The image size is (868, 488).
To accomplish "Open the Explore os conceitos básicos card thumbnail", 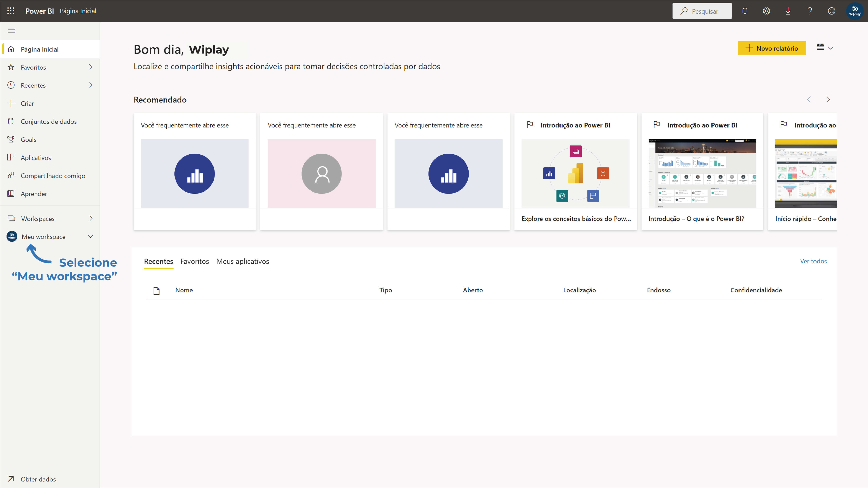I will tap(575, 173).
